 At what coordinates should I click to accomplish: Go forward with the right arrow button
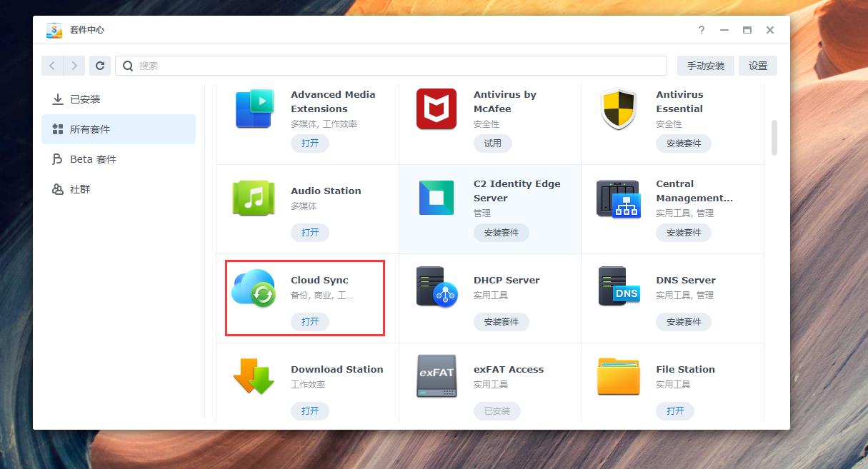[x=74, y=66]
